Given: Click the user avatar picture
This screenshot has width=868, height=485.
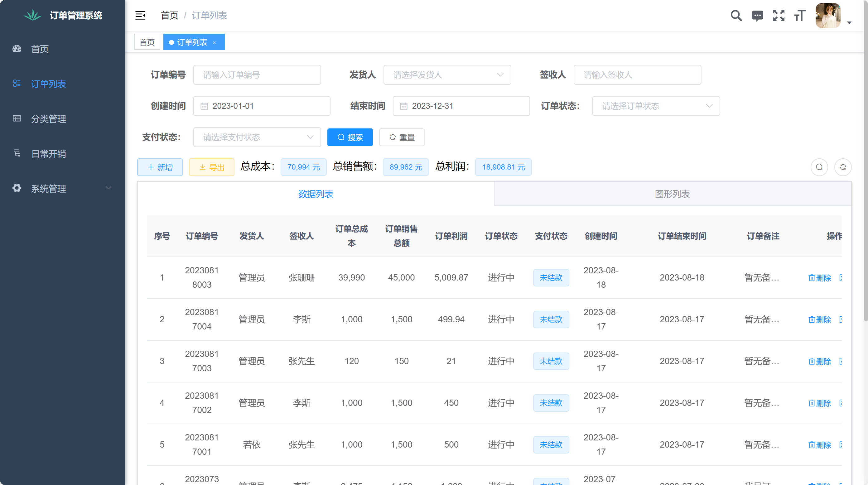Looking at the screenshot, I should point(828,16).
